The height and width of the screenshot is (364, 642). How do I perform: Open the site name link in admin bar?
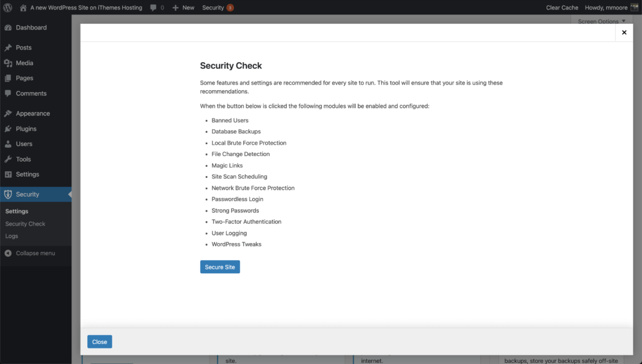(86, 8)
